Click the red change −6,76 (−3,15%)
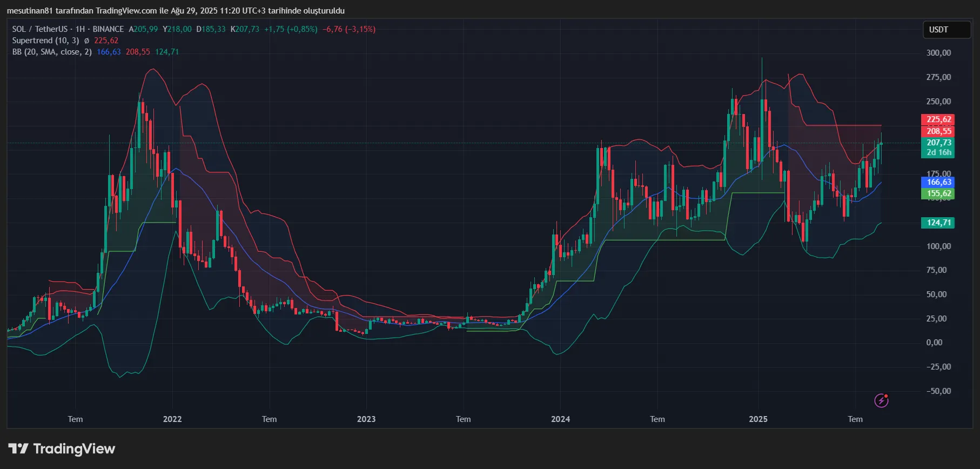The width and height of the screenshot is (980, 469). (349, 29)
